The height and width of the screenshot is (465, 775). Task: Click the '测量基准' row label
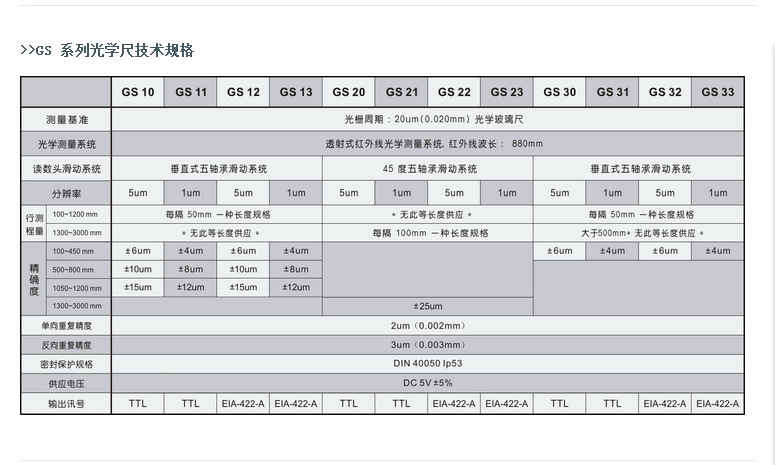[66, 120]
